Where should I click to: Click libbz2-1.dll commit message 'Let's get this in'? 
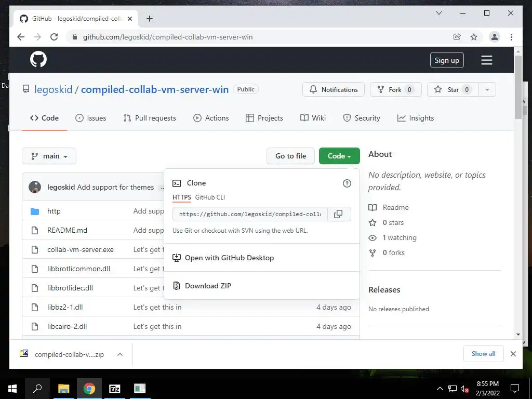click(157, 308)
